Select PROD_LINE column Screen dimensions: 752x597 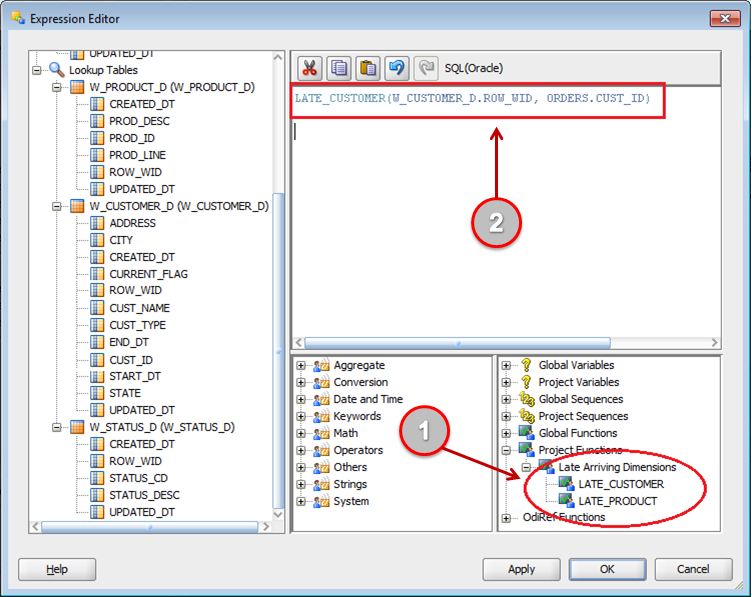(x=138, y=155)
